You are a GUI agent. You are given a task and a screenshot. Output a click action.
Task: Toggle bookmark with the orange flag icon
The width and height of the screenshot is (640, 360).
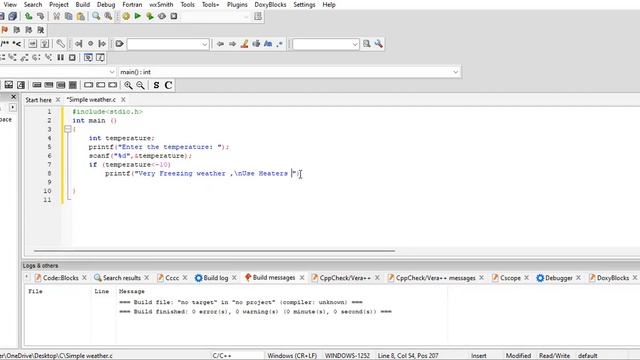tap(5, 30)
